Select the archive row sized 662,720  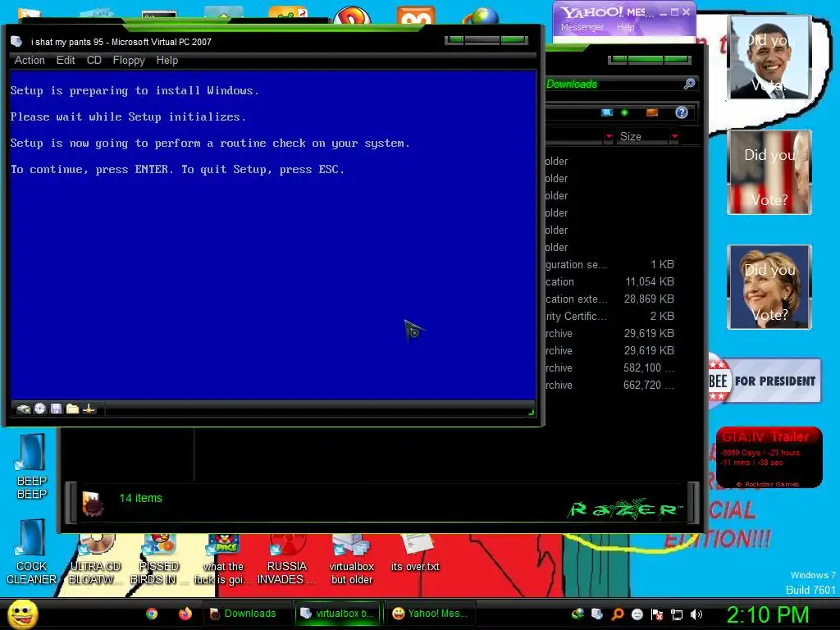610,386
